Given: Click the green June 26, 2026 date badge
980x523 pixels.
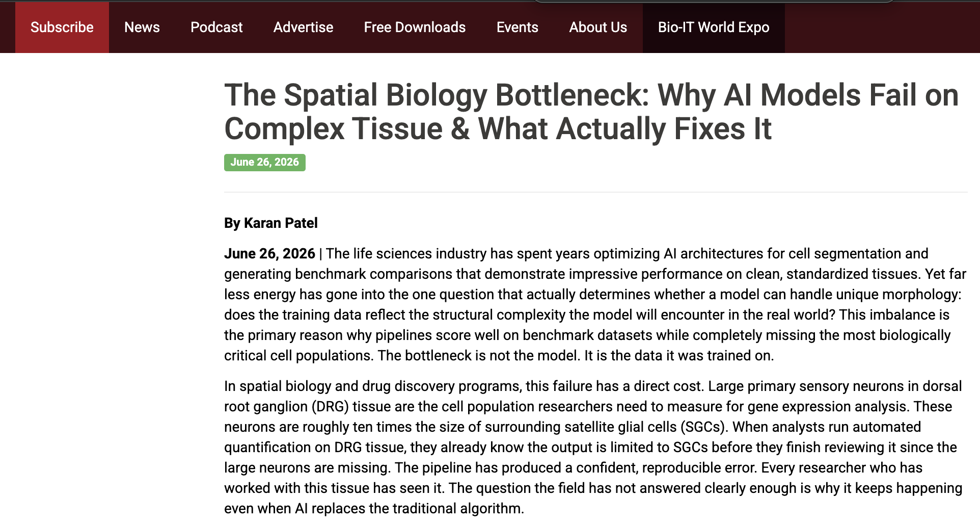Looking at the screenshot, I should point(265,162).
